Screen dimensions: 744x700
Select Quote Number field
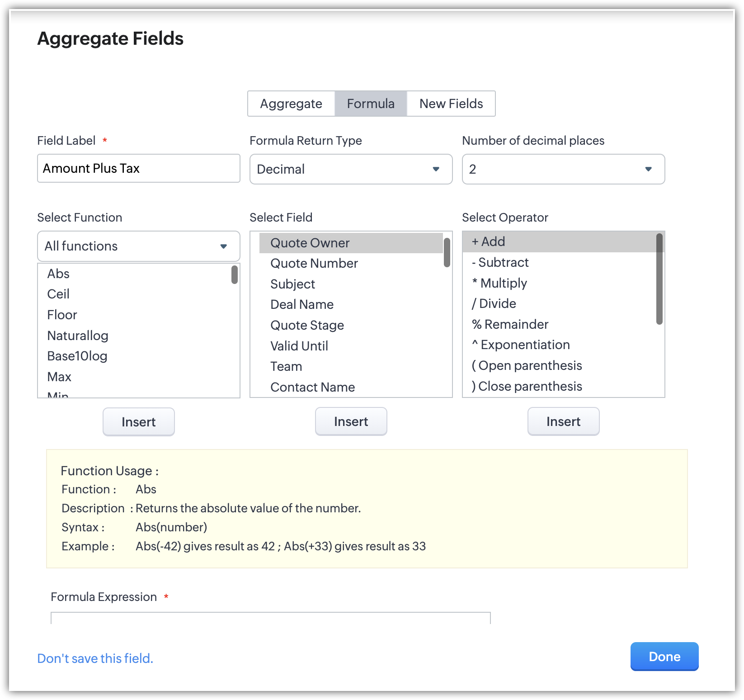[x=314, y=263]
